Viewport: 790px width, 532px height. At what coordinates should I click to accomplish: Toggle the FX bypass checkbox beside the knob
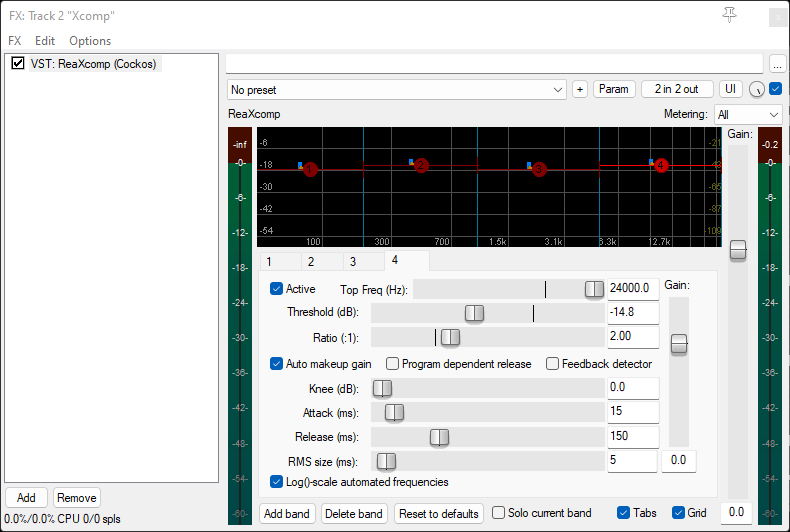[776, 89]
